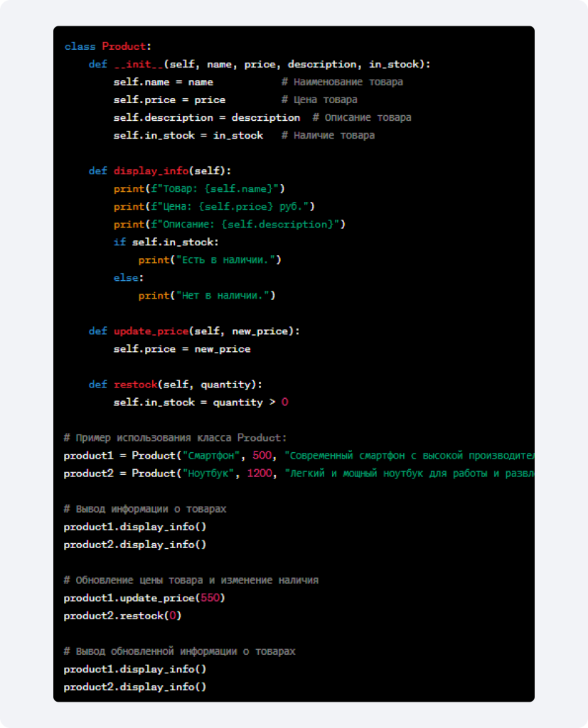Click the 'else:' line
The image size is (588, 728).
point(129,278)
